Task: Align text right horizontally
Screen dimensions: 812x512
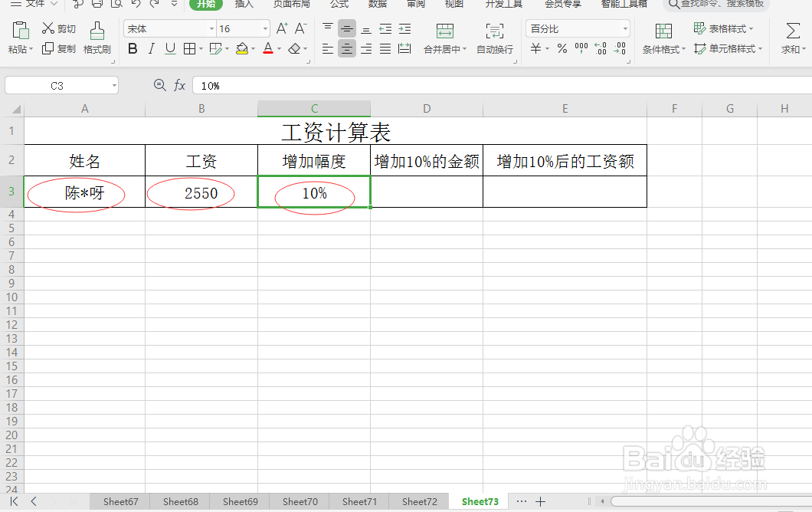Action: 366,49
